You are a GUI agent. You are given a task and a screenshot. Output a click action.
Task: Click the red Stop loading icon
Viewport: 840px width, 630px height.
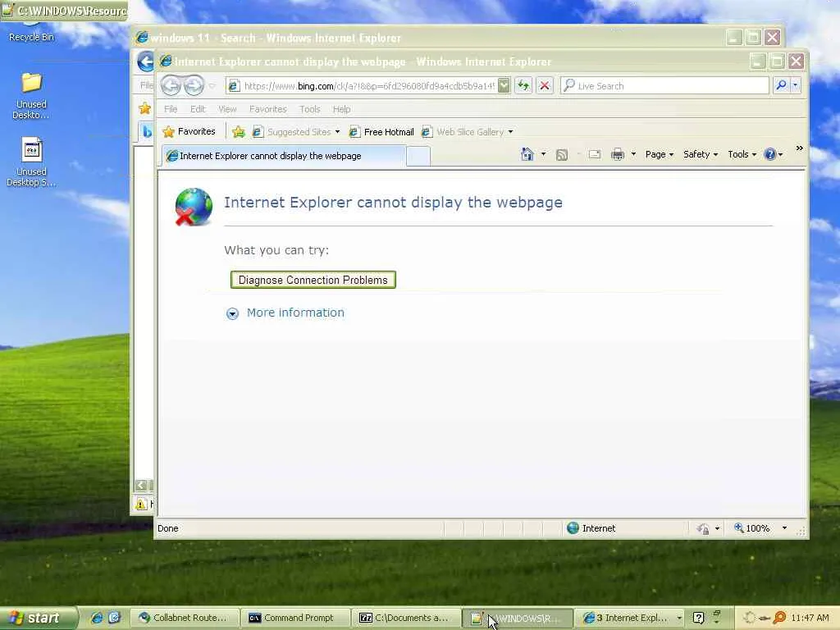point(545,85)
